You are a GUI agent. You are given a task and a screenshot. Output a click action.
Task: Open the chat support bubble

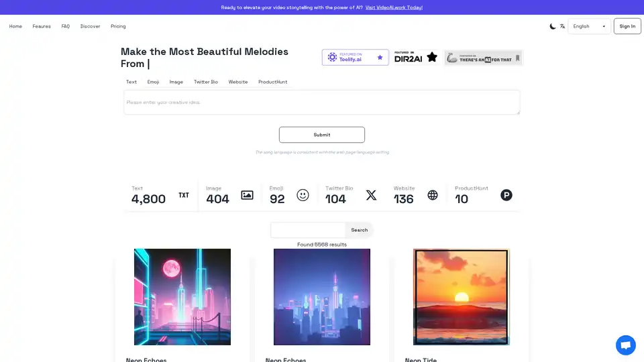coord(625,345)
